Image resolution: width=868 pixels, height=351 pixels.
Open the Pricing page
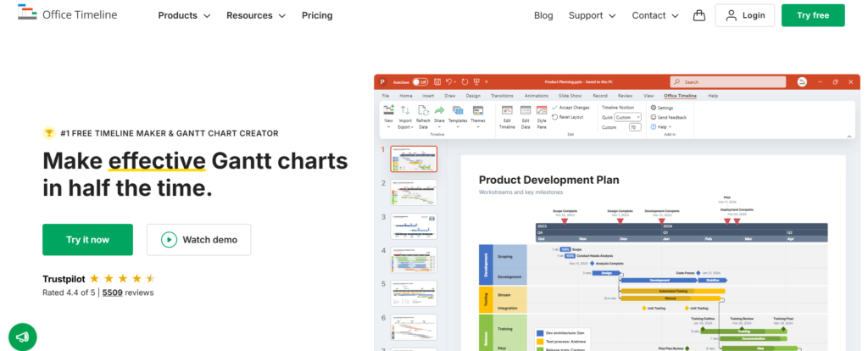(x=317, y=15)
